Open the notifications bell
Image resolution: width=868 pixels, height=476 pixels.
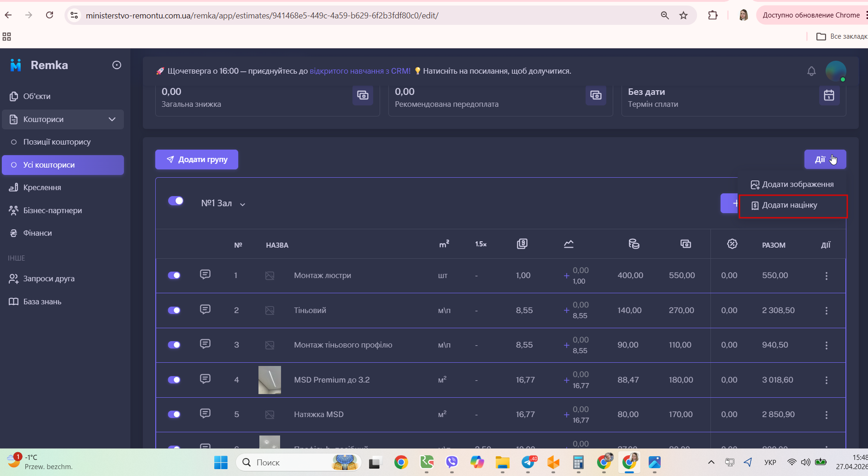[x=811, y=71]
